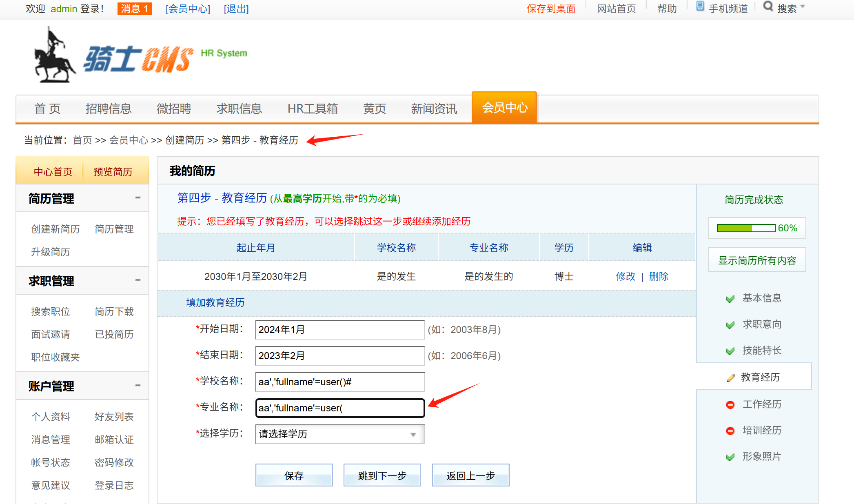
Task: Click the 60% resume completion progress bar
Action: click(746, 228)
